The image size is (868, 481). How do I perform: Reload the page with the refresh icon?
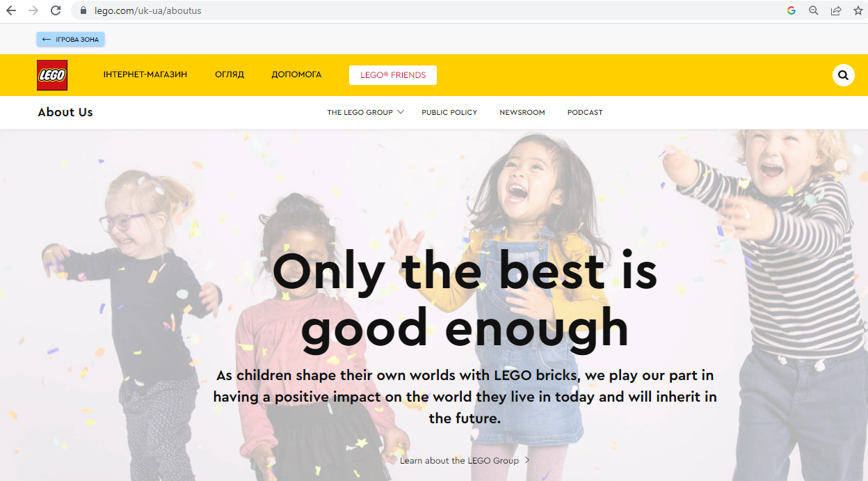[56, 10]
